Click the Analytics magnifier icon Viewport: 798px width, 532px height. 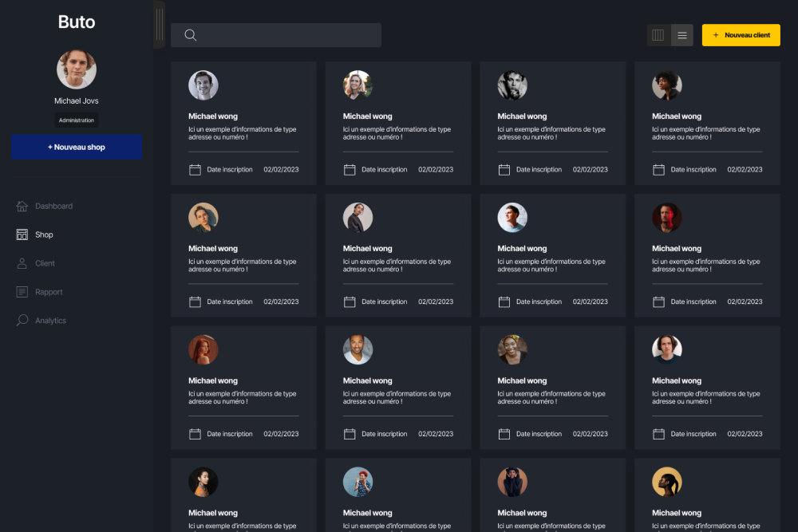click(x=22, y=321)
